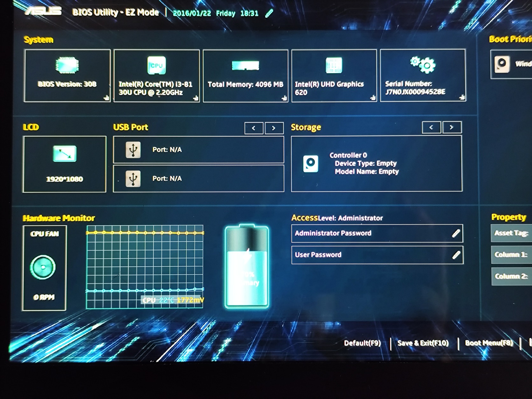Select the first Port: N/A row
Screen dimensions: 532x399
(199, 150)
